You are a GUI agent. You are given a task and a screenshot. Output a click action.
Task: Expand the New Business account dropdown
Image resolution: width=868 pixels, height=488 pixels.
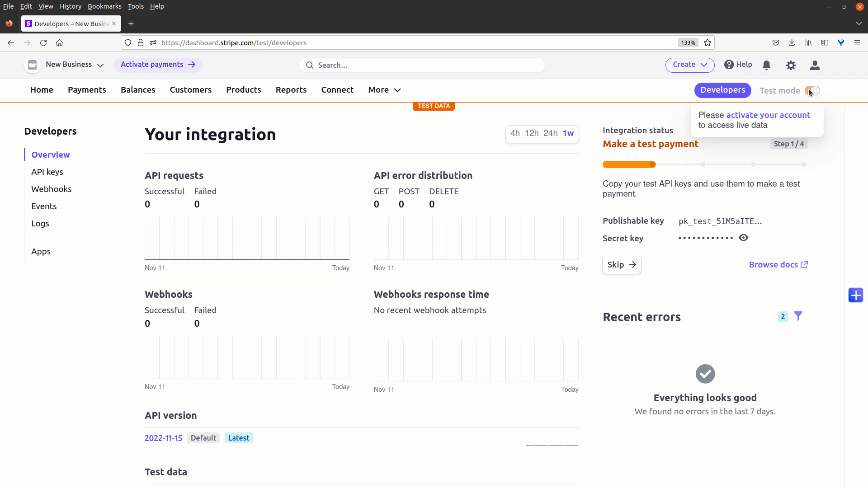pyautogui.click(x=100, y=65)
